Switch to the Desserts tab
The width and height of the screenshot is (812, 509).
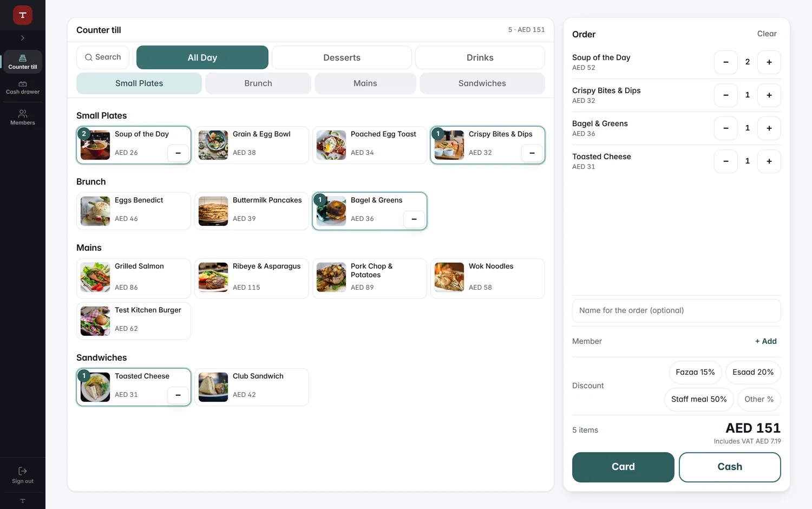pos(342,57)
